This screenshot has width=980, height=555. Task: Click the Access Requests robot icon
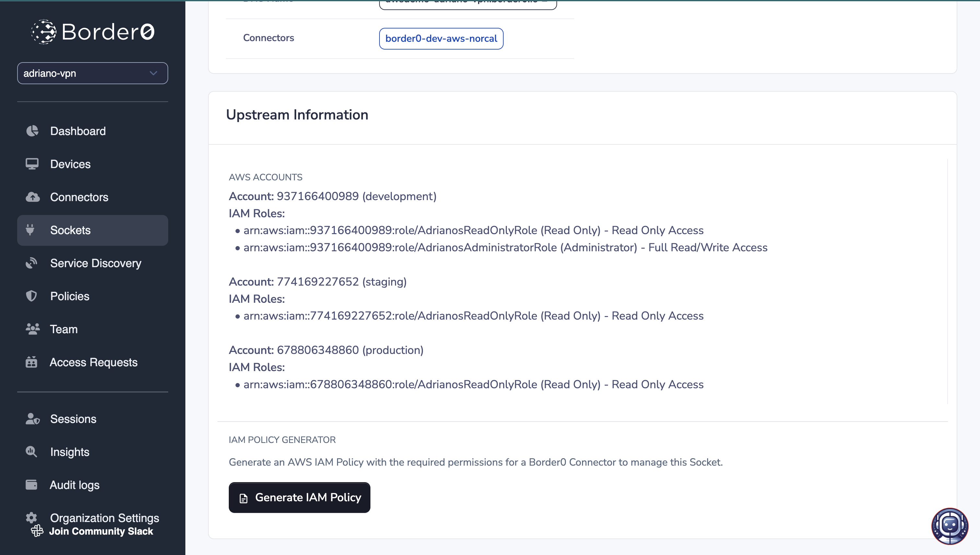(31, 362)
